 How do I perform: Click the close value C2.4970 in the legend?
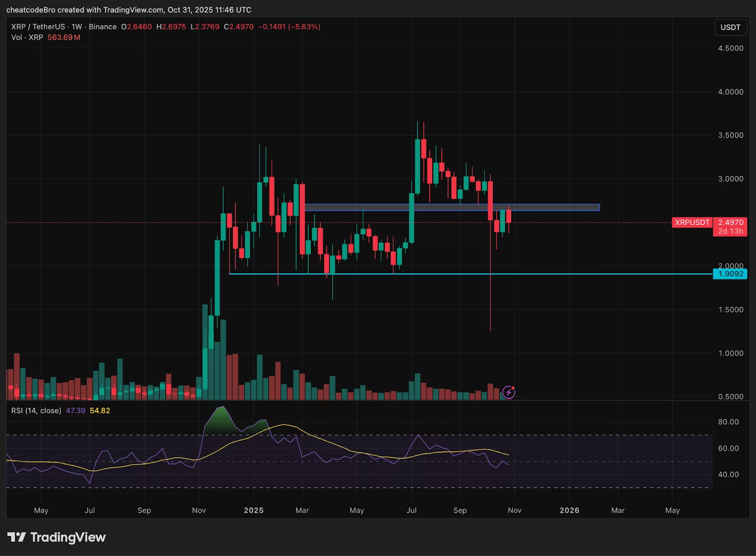[x=238, y=27]
